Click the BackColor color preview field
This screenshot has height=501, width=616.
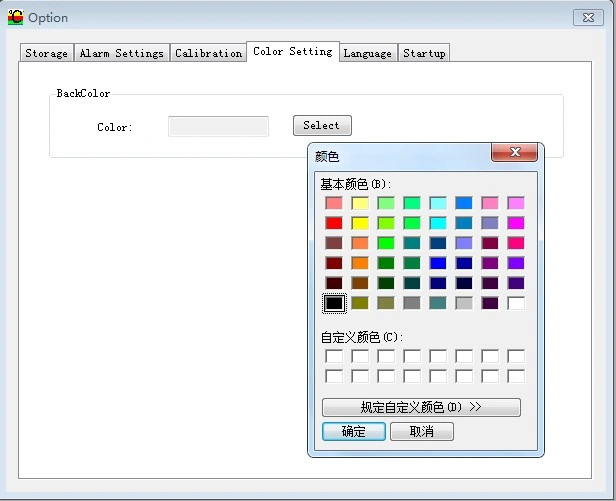218,126
